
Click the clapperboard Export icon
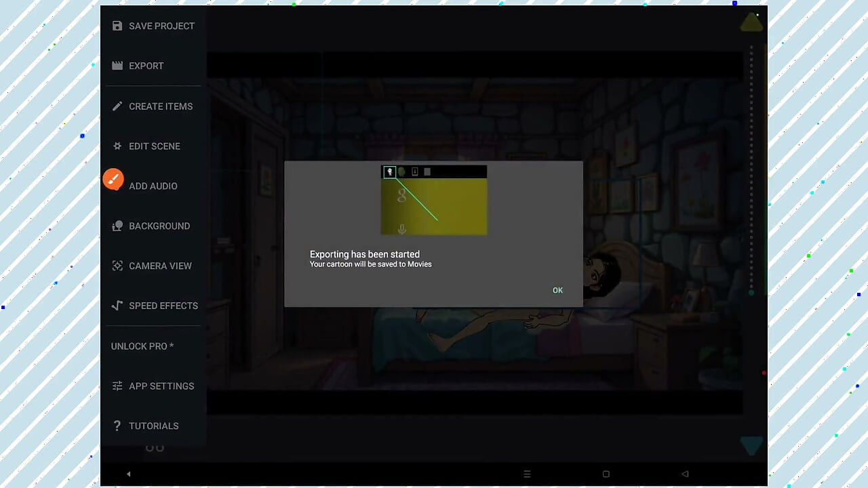117,66
